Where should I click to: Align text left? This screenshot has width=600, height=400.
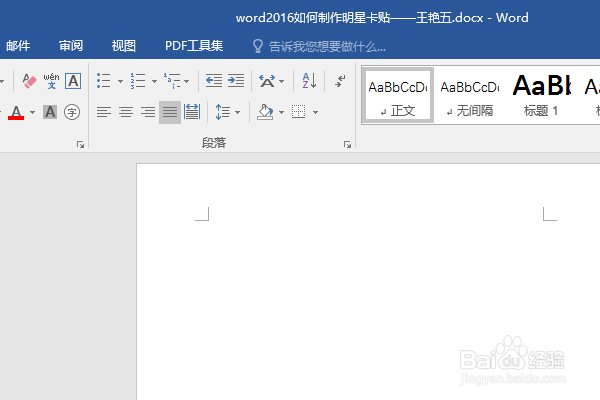coord(104,112)
